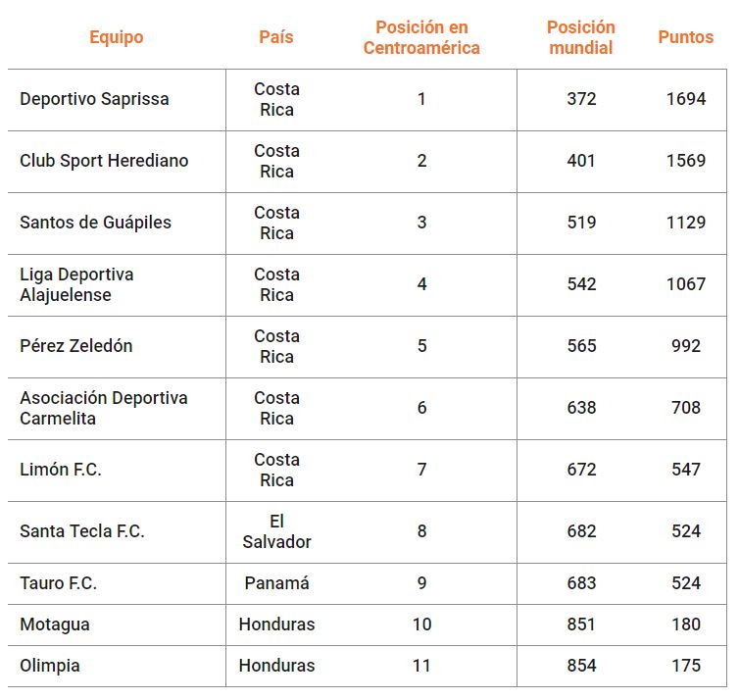
Task: Click the Posición mundial column header
Action: tap(581, 37)
